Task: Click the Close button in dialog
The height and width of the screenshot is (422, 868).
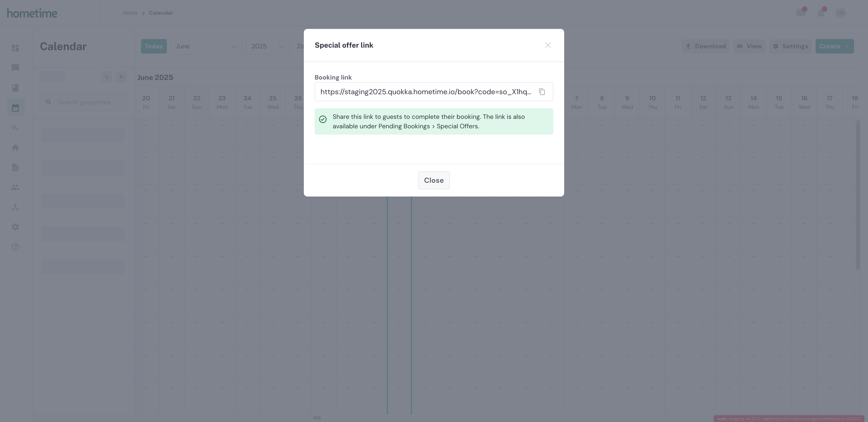Action: 434,181
